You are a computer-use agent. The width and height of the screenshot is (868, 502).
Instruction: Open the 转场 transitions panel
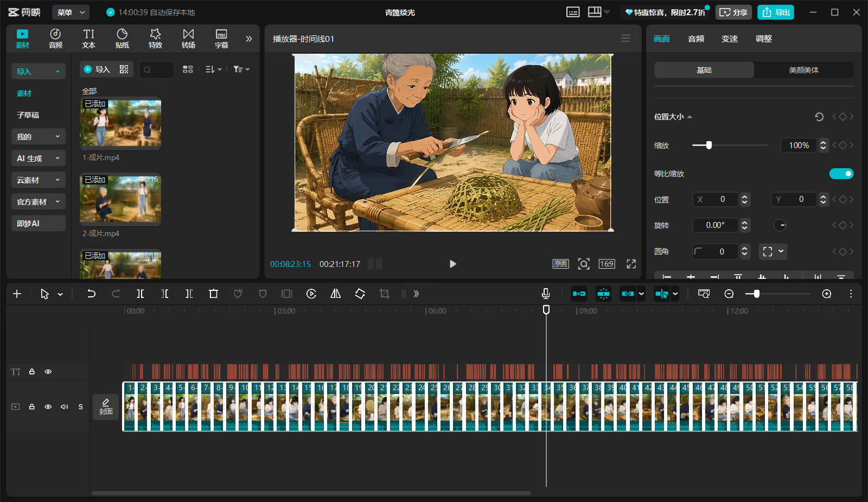point(188,39)
